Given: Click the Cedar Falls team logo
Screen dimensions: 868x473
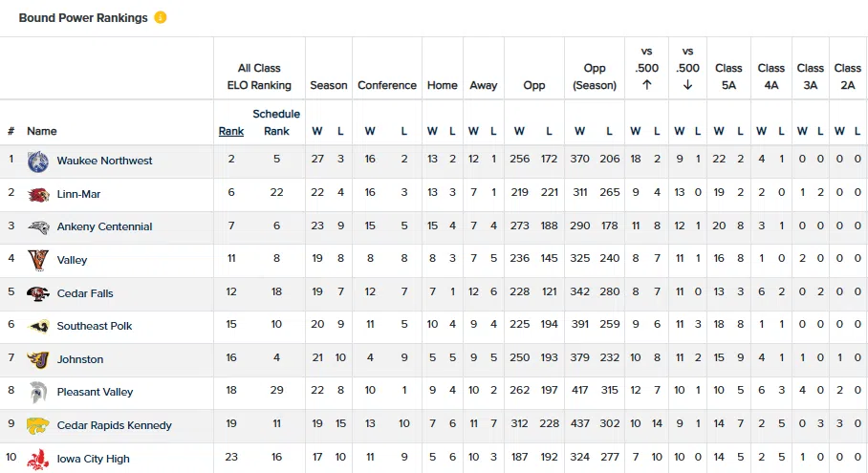Looking at the screenshot, I should point(38,293).
